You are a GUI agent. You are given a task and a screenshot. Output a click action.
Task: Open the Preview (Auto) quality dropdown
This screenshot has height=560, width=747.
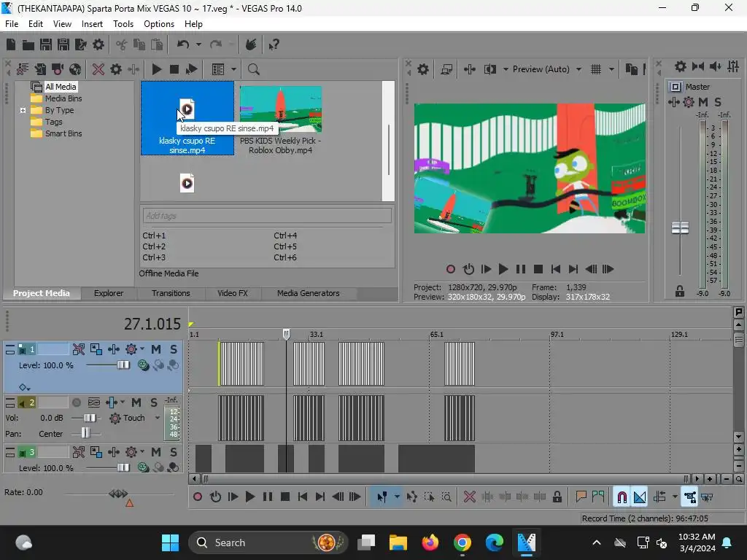(x=578, y=69)
